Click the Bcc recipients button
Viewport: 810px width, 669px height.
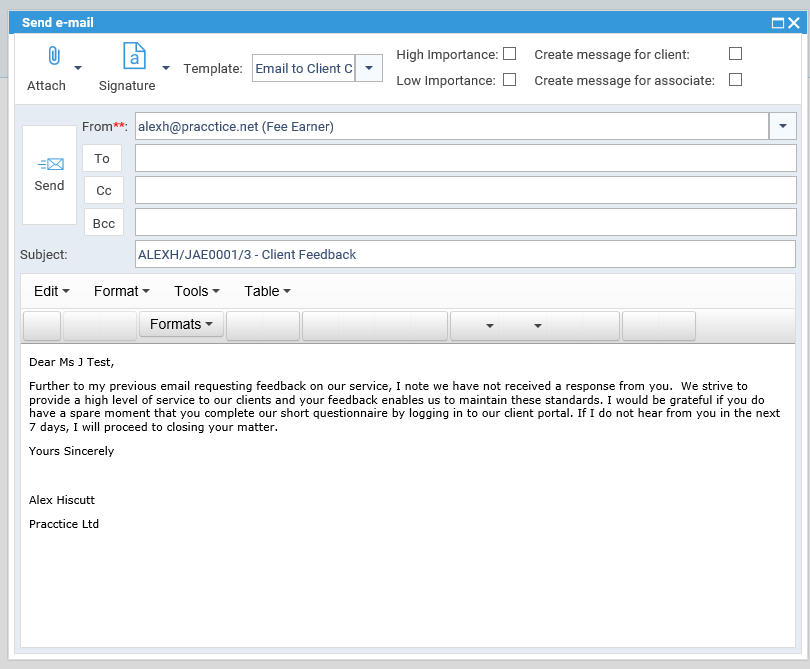104,223
